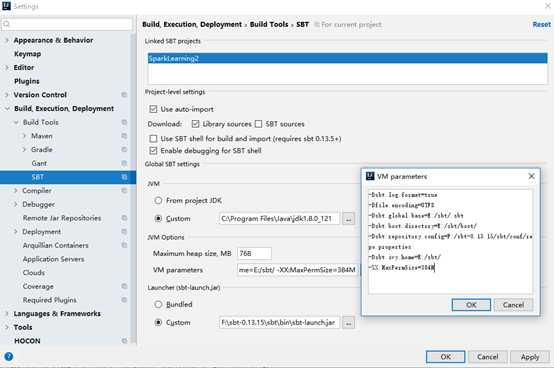Expand the Gradle node

24,149
